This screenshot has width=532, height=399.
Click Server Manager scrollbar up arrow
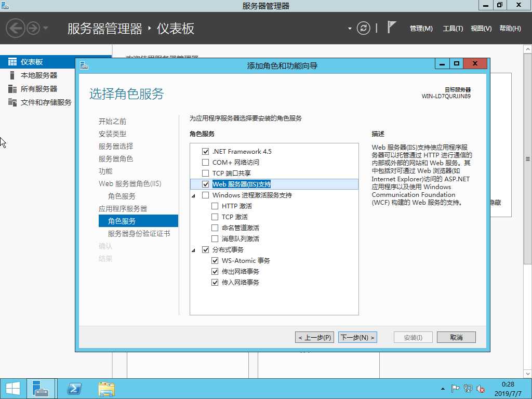528,49
